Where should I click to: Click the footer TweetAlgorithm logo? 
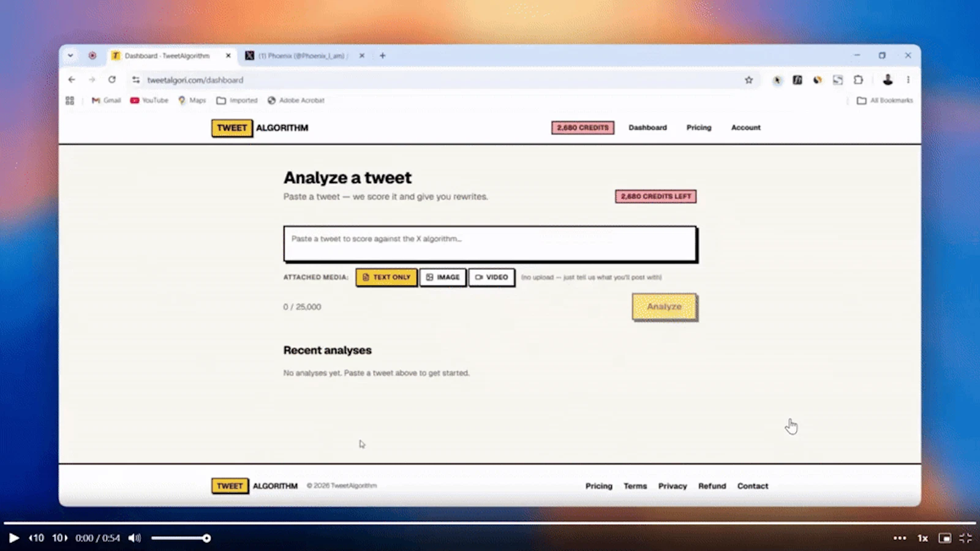[x=255, y=486]
